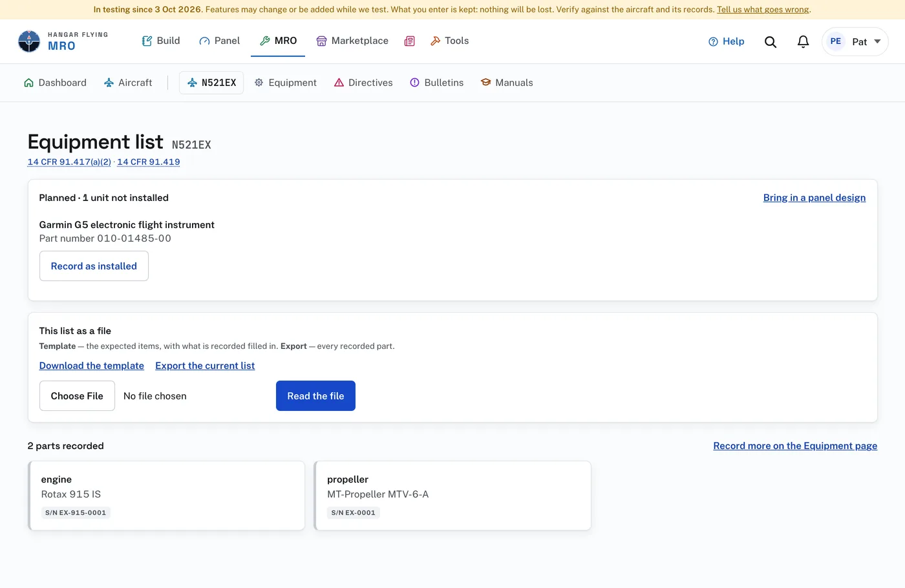905x588 pixels.
Task: Select the N521EX aircraft chip
Action: pos(211,83)
